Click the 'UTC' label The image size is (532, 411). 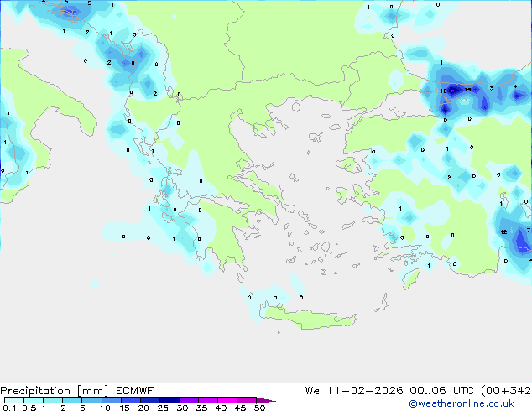[464, 391]
